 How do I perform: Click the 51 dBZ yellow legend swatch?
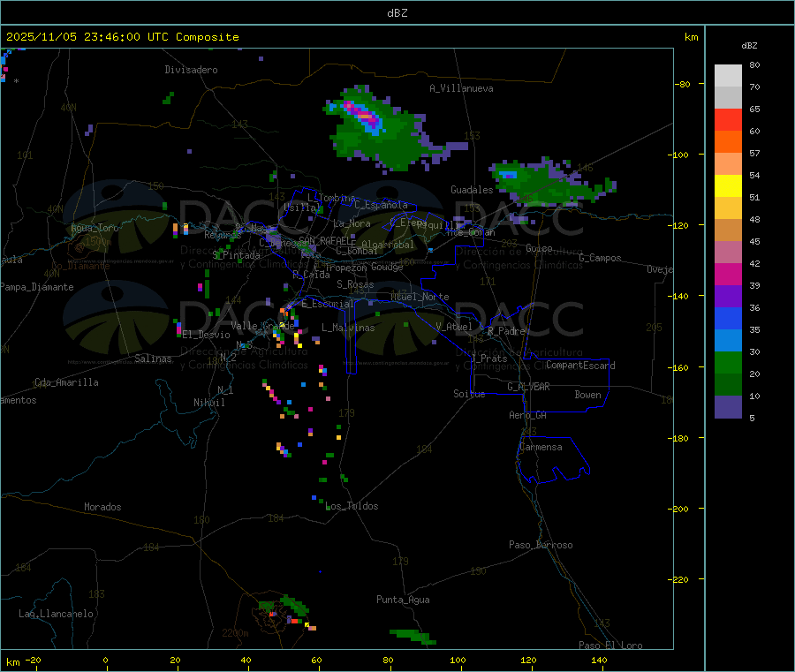click(728, 186)
